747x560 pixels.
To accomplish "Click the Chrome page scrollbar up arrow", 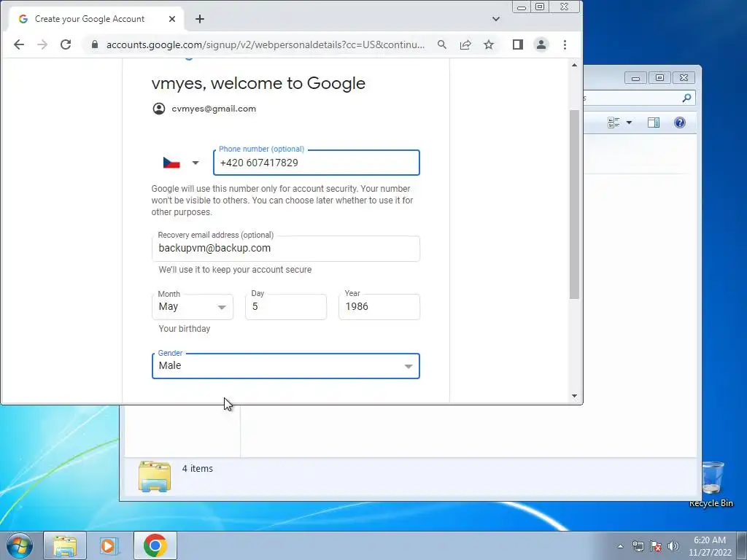I will tap(575, 65).
